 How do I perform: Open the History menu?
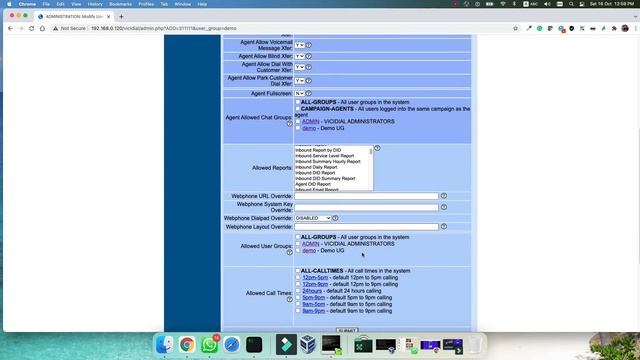pos(95,4)
